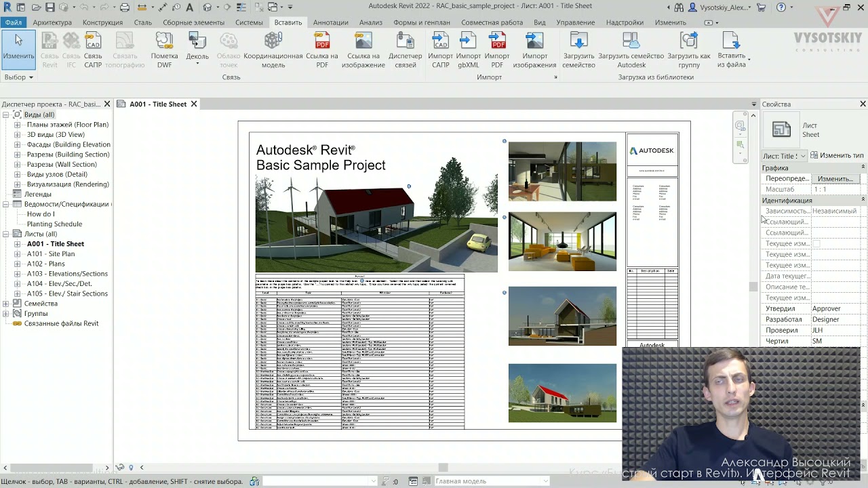Collapse the Идентификация properties section
The width and height of the screenshot is (868, 488).
click(863, 200)
